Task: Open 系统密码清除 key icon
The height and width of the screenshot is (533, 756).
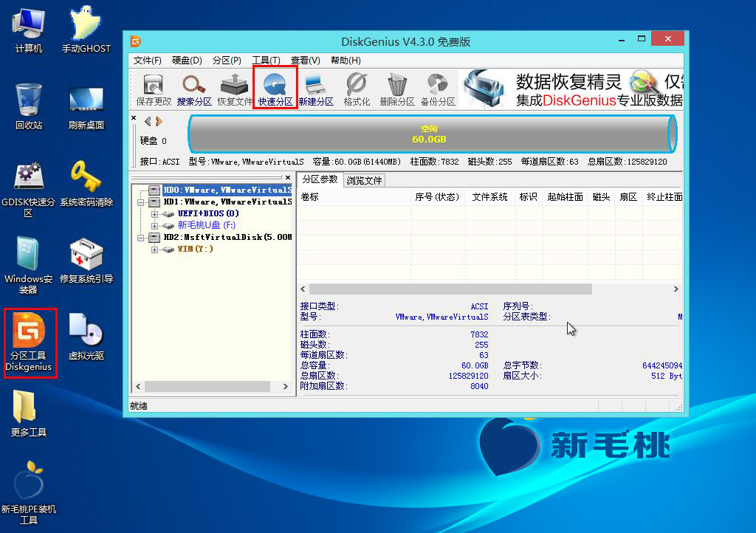Action: (86, 184)
